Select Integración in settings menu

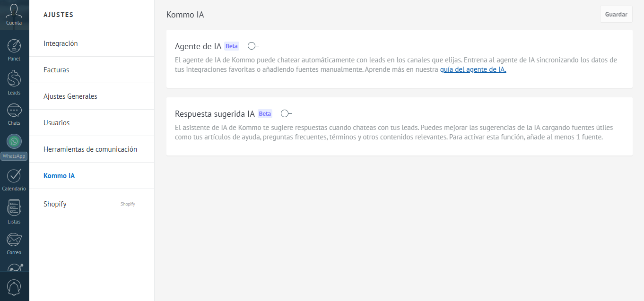point(92,43)
